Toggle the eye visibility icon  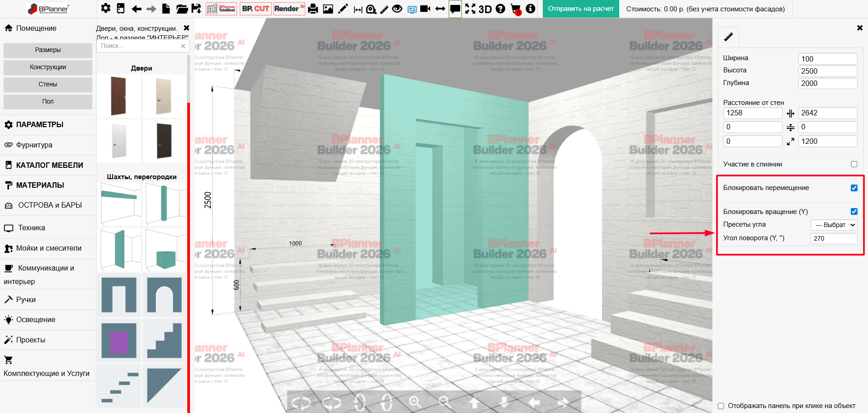[x=397, y=9]
